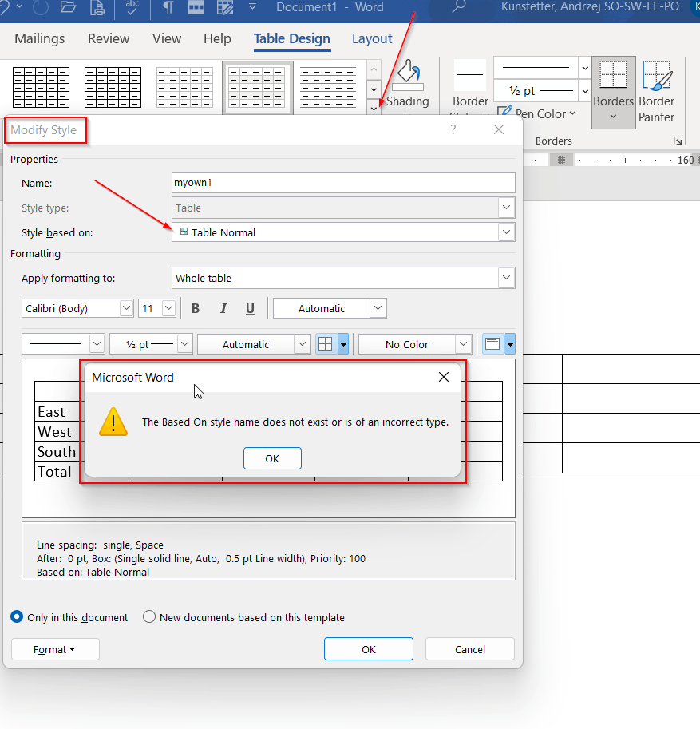This screenshot has height=729, width=700.
Task: Open the Borders button in ribbon
Action: (613, 93)
